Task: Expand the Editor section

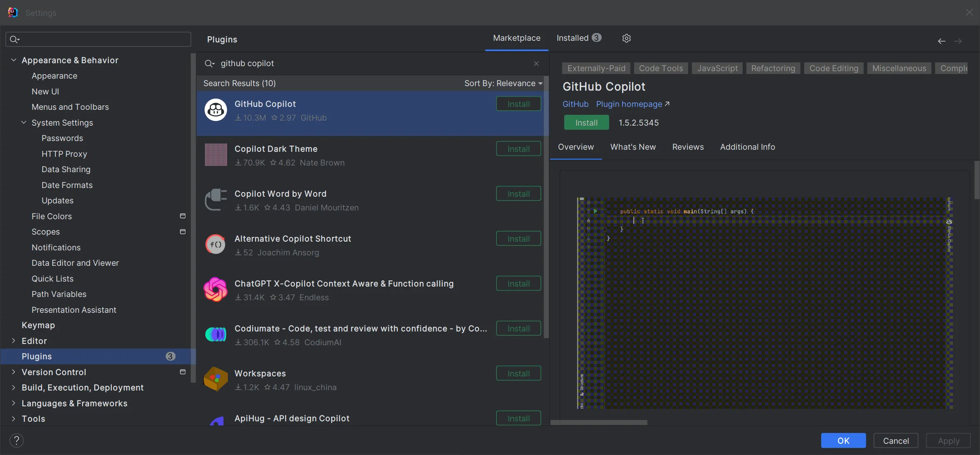Action: click(13, 341)
